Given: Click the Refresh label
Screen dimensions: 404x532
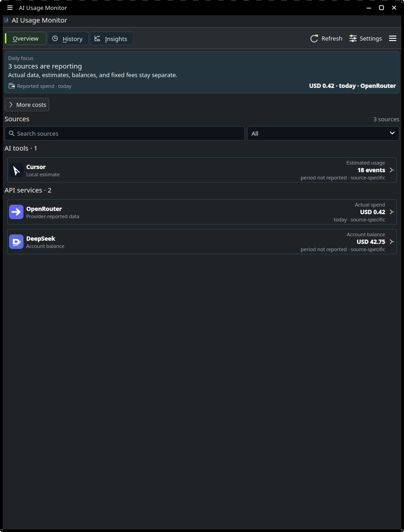Looking at the screenshot, I should [x=332, y=38].
